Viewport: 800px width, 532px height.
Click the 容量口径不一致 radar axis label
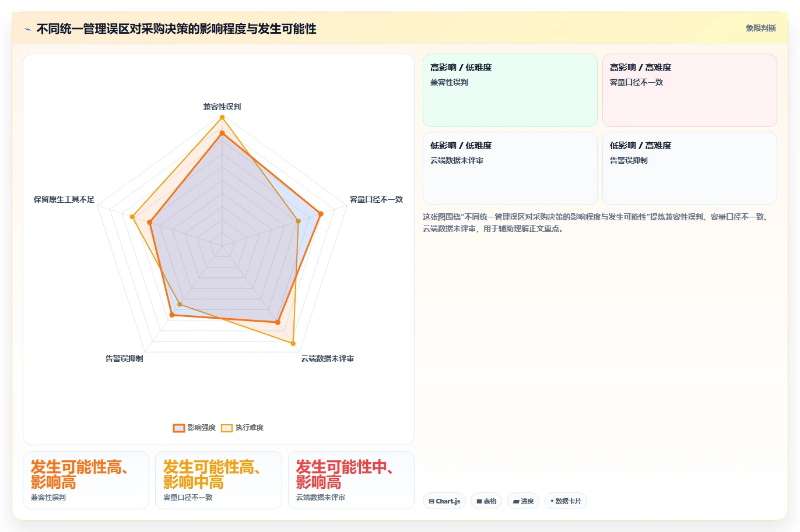coord(376,199)
